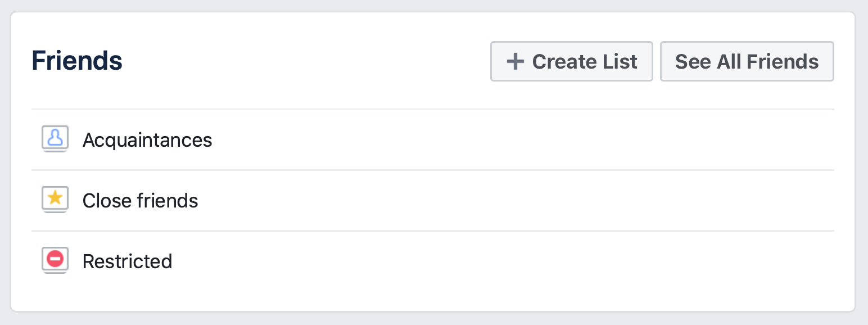Select the Acquaintances text label

click(147, 140)
